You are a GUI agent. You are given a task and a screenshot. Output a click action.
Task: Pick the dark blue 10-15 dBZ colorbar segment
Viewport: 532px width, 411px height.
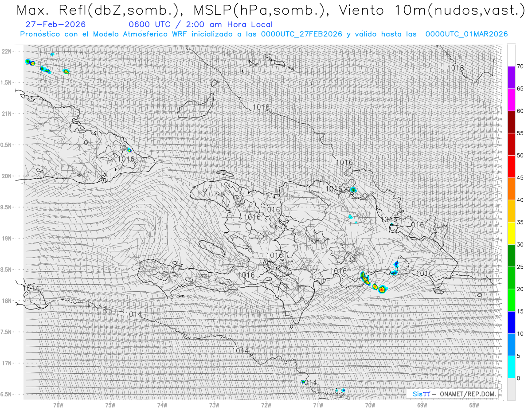click(x=511, y=322)
